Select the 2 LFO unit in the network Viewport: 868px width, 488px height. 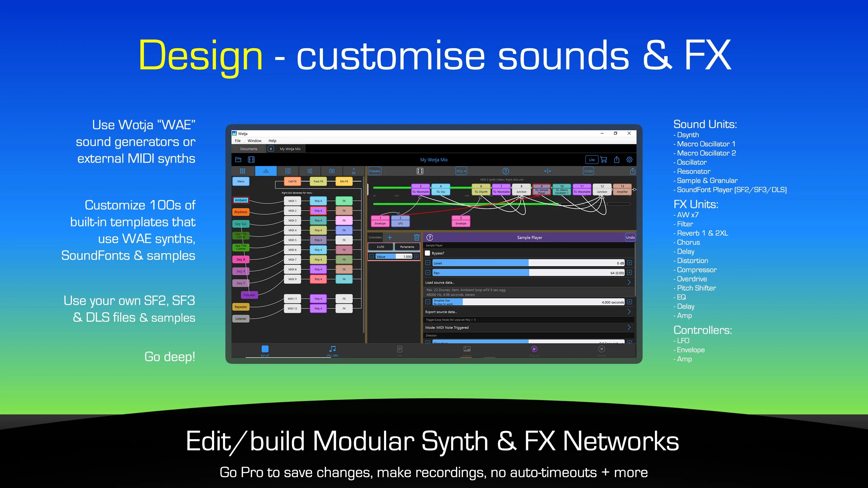(400, 221)
